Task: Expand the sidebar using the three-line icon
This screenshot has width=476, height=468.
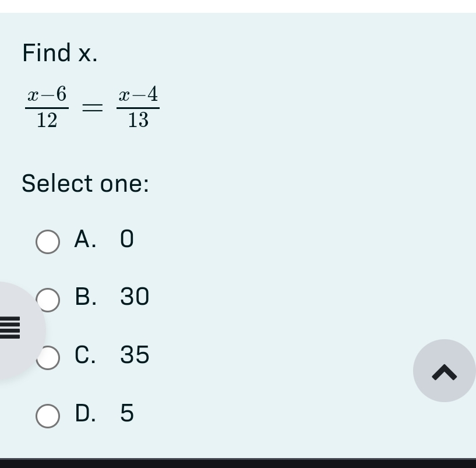Action: 10,328
